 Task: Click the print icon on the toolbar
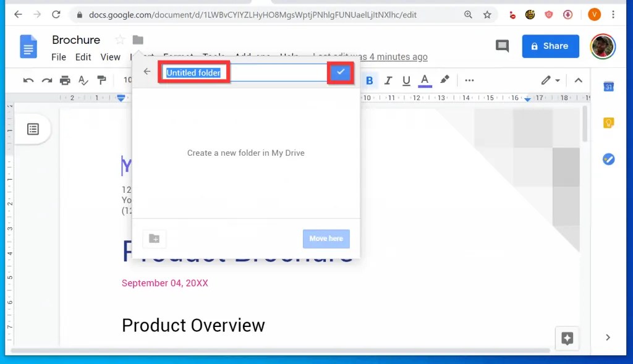67,80
